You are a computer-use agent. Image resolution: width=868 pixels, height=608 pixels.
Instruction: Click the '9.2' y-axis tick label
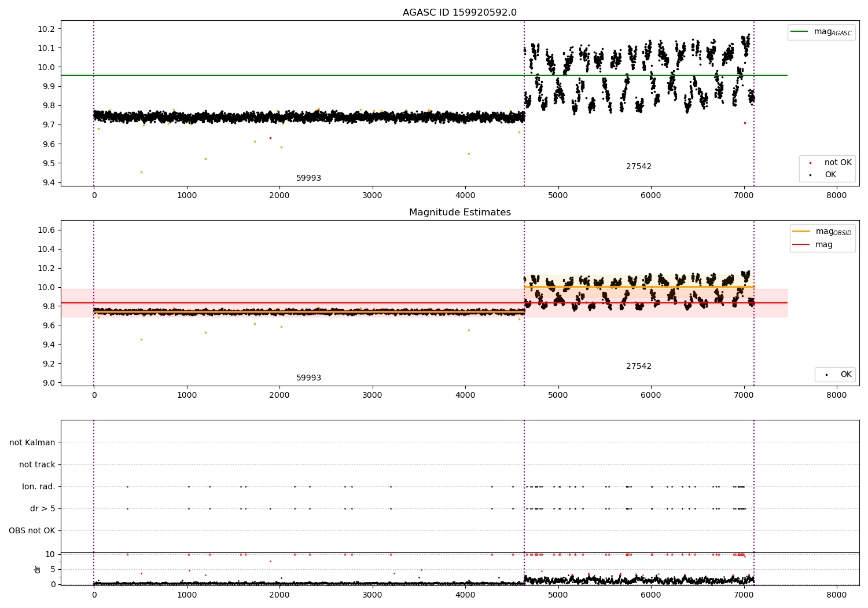(x=49, y=364)
